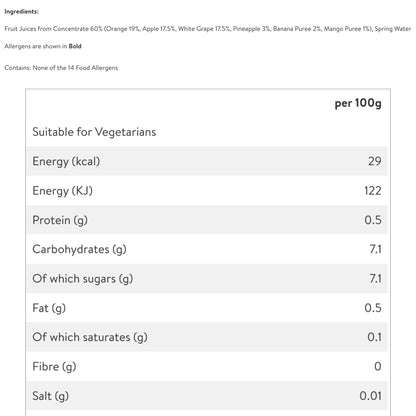Image resolution: width=416 pixels, height=416 pixels.
Task: Click the Energy (kcal) row label
Action: tap(66, 161)
